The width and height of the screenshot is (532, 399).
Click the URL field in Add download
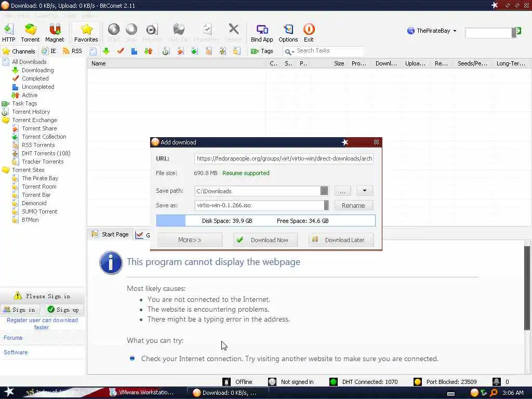pos(284,158)
